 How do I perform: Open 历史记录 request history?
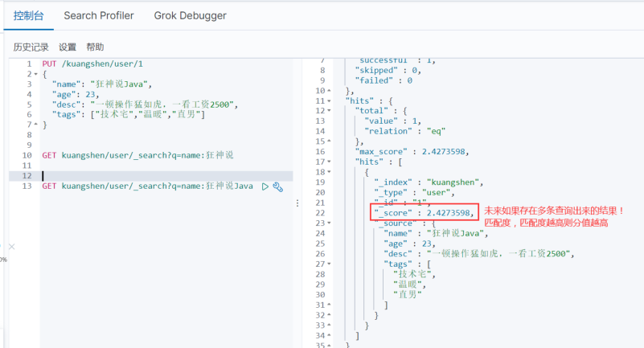pos(31,47)
